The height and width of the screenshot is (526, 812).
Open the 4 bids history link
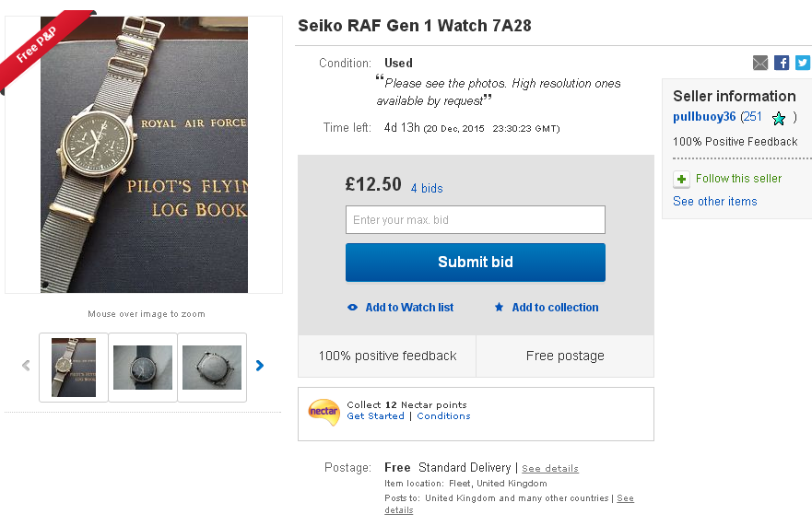[427, 188]
